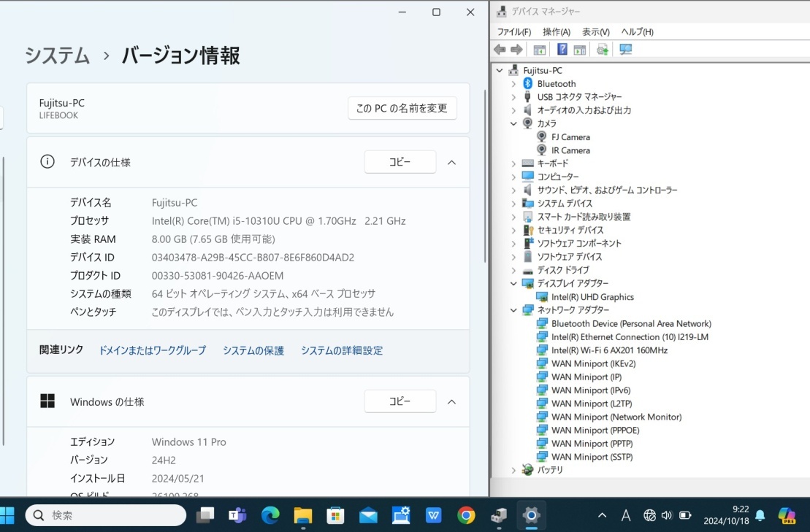Collapse the Fujitsu-PC root node
Screen dimensions: 810x532
click(500, 71)
